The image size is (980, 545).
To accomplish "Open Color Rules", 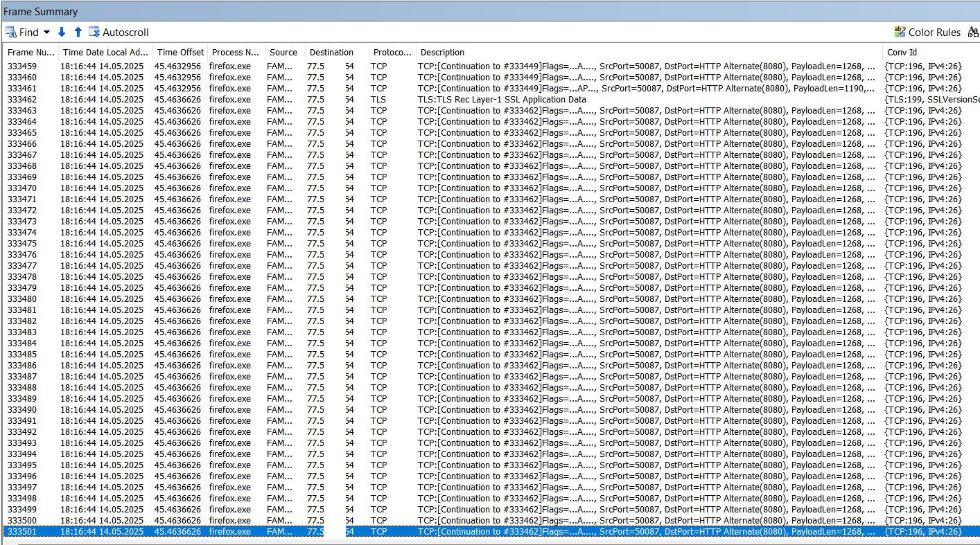I will 927,32.
